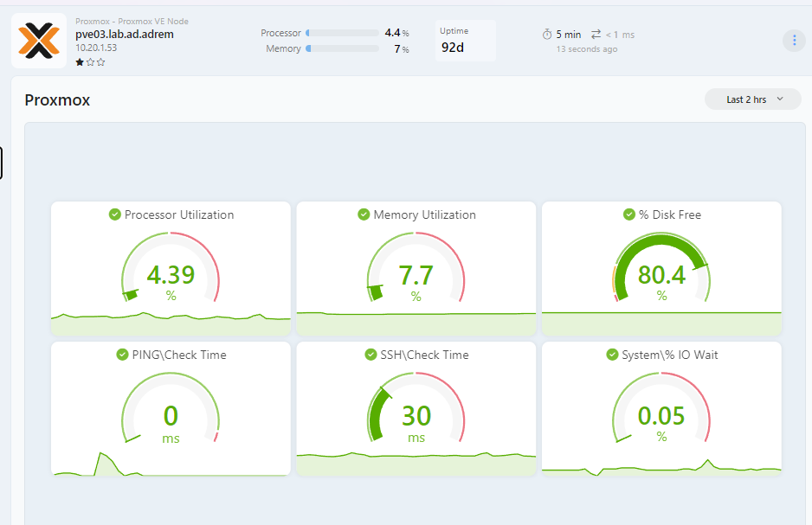Click the Proxmox orange X logo icon
This screenshot has width=812, height=525.
pos(39,41)
